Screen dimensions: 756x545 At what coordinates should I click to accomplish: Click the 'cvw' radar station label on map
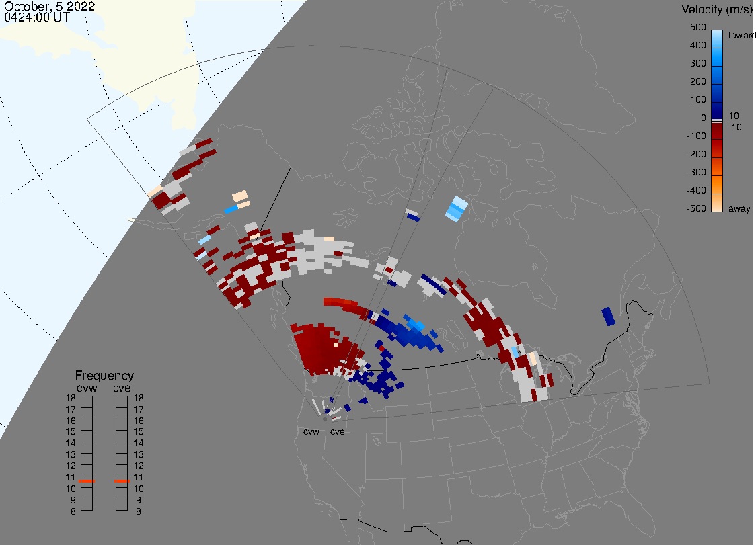[x=311, y=431]
